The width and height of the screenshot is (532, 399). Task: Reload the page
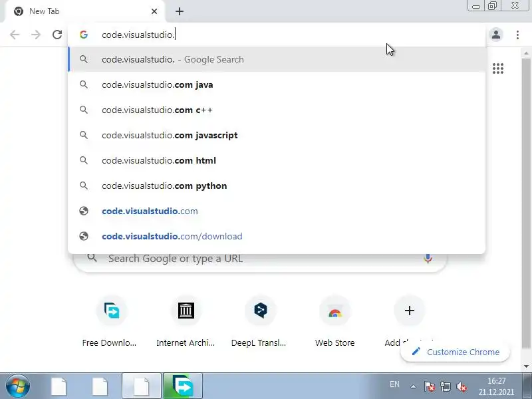(57, 35)
